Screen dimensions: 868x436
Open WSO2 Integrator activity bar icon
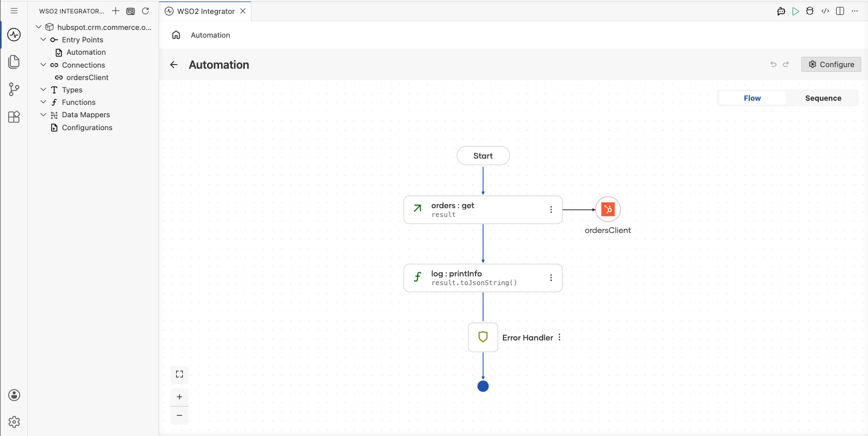click(14, 35)
